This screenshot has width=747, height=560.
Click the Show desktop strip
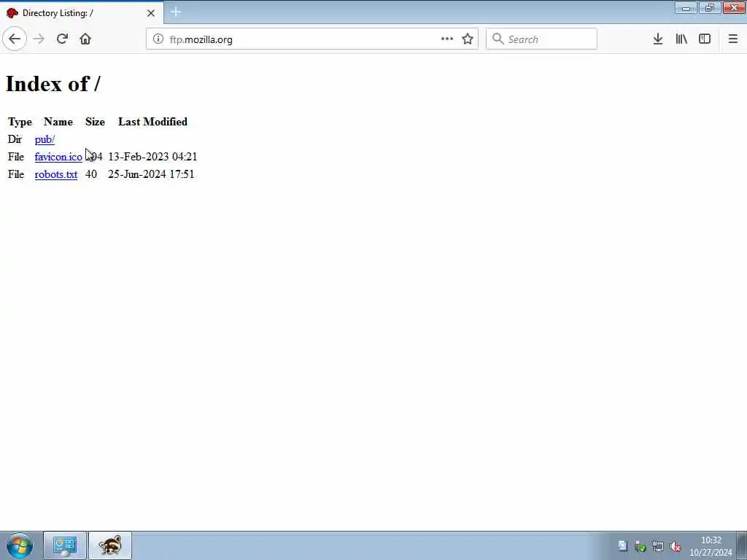(742, 545)
